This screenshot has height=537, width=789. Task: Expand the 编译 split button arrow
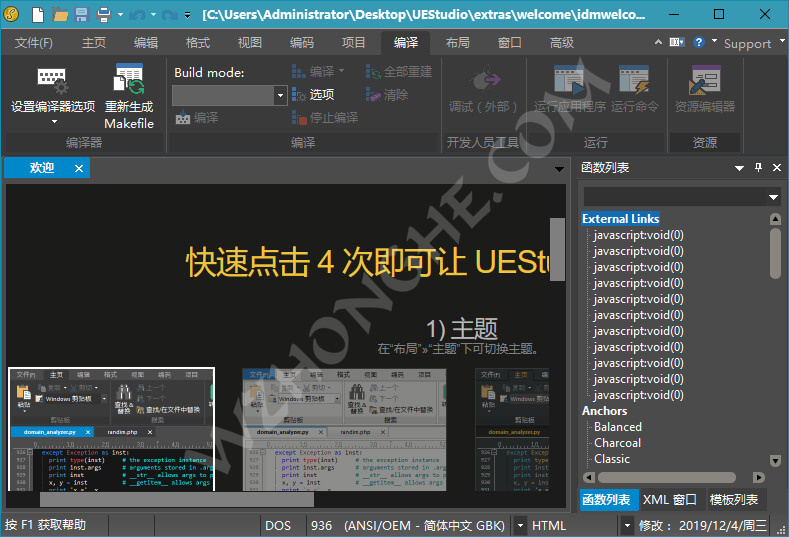[342, 70]
